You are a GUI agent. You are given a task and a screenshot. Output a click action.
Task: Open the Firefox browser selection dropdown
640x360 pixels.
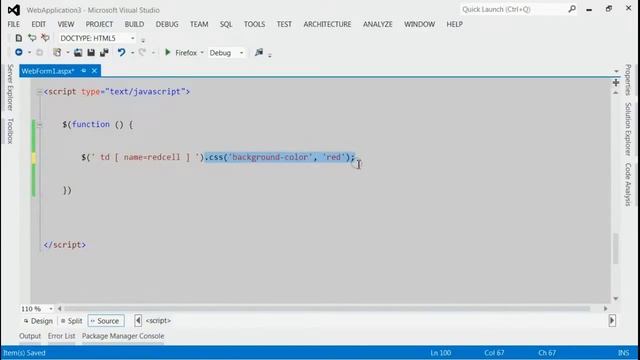[x=202, y=53]
